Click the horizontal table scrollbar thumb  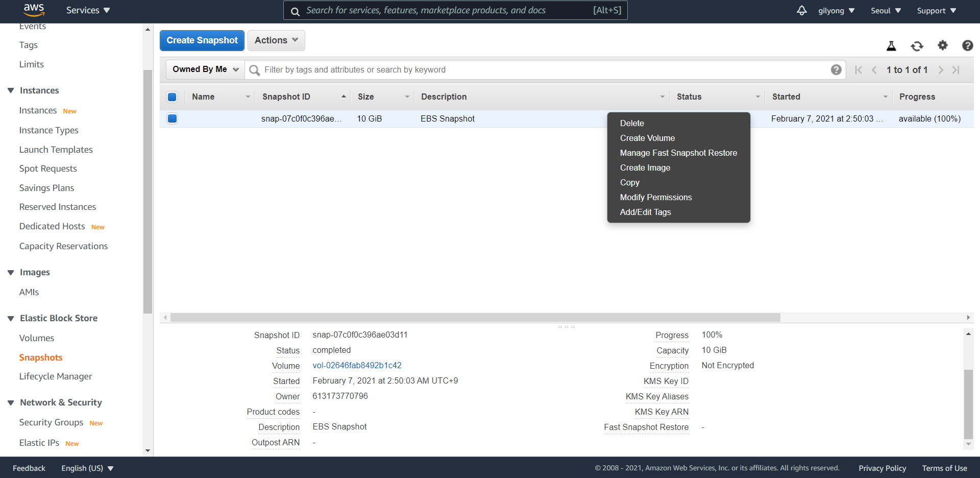[x=475, y=318]
